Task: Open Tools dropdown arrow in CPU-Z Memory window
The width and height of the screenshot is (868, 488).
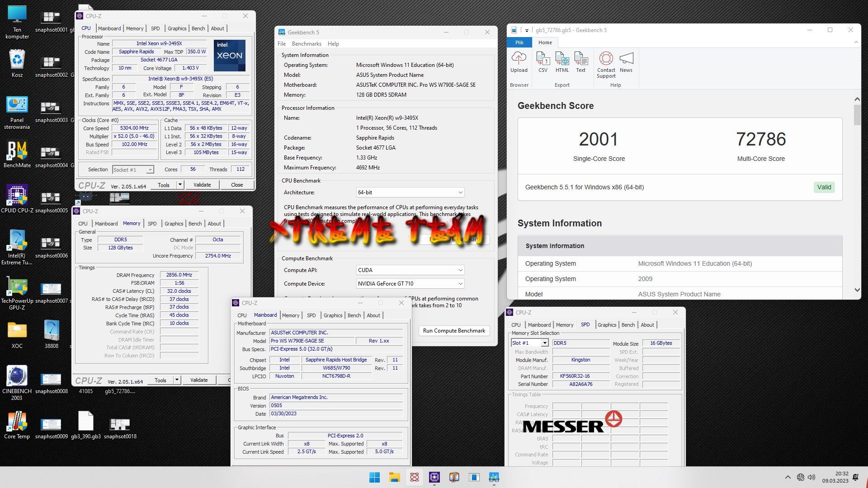Action: [x=177, y=380]
